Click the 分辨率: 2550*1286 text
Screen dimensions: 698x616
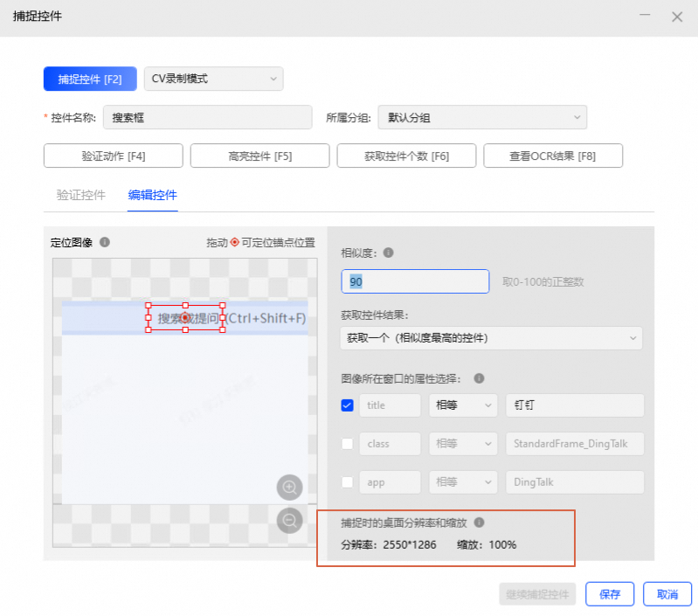point(389,544)
